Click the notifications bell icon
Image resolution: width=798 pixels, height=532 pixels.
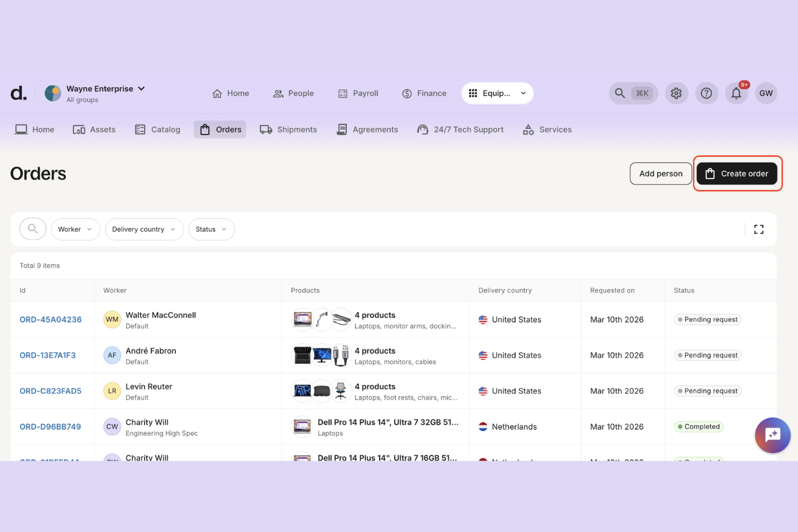tap(737, 93)
